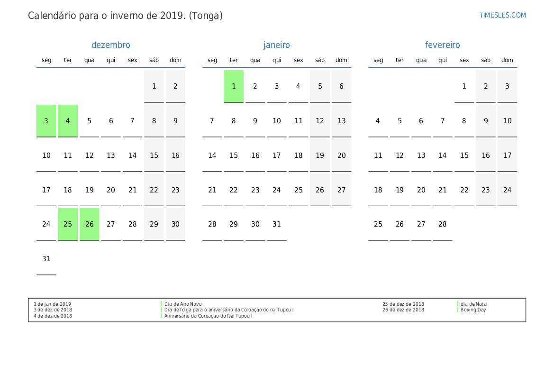Select highlighted January 1 New Year cell

pyautogui.click(x=234, y=86)
